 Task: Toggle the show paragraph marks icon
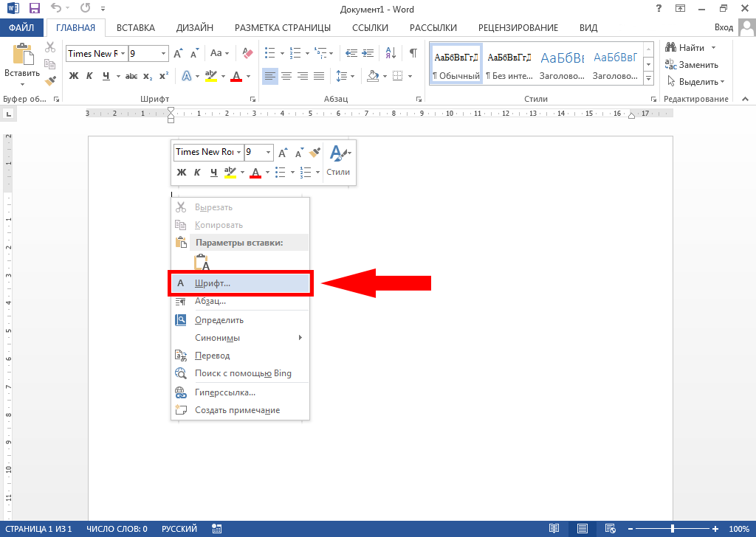(x=413, y=54)
